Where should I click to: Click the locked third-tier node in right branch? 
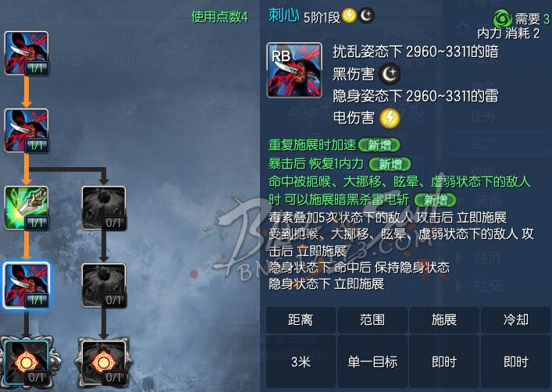pyautogui.click(x=104, y=208)
